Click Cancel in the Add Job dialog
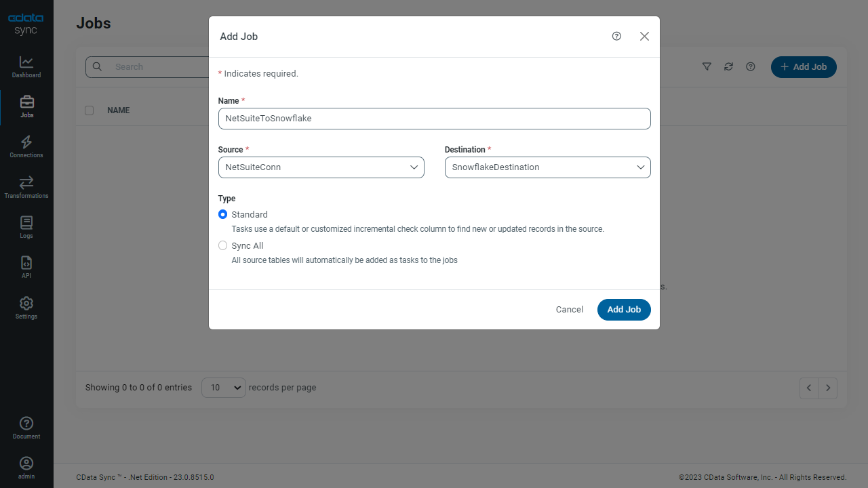 tap(569, 310)
